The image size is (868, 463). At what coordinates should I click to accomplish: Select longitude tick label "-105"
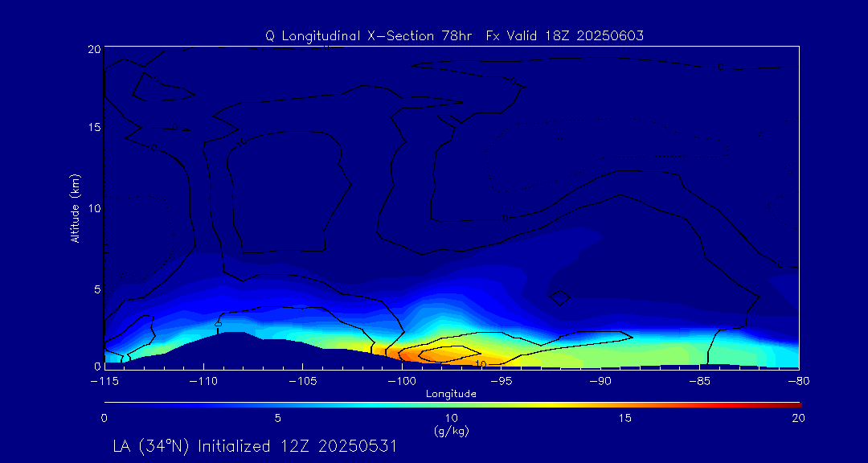point(302,382)
